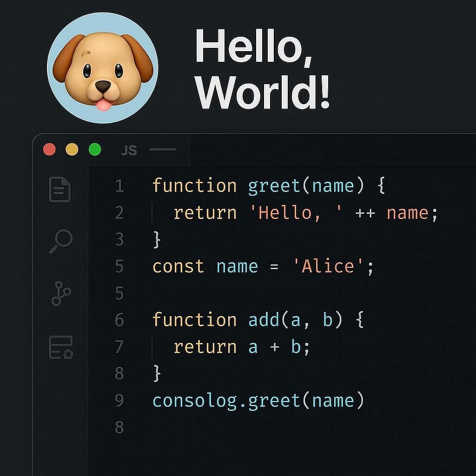Click 'greet' in the function declaration

pos(274,186)
